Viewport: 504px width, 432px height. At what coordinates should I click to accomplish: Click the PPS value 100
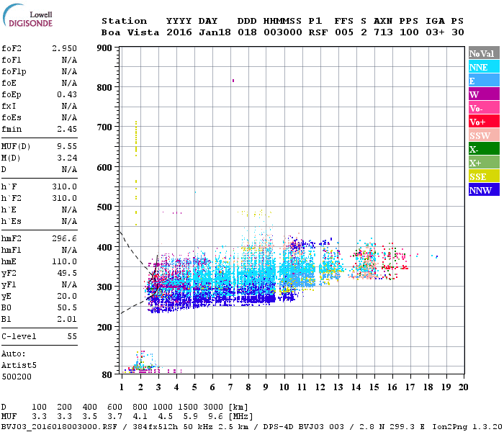[x=409, y=32]
